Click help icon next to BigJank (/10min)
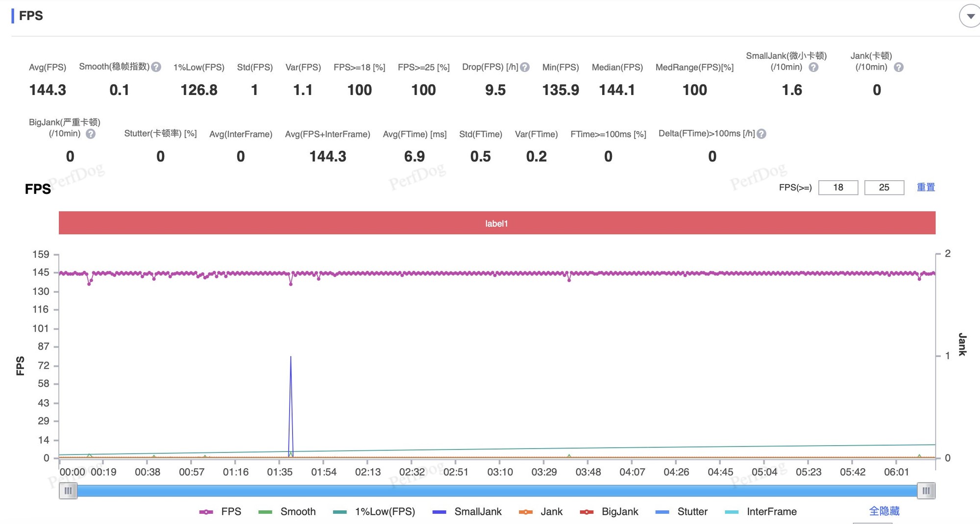 [91, 134]
